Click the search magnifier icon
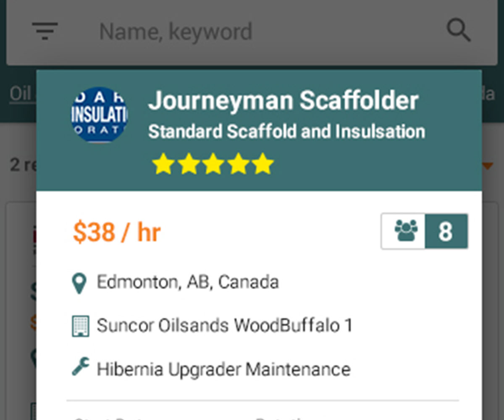Viewport: 504px width, 420px height. click(458, 31)
